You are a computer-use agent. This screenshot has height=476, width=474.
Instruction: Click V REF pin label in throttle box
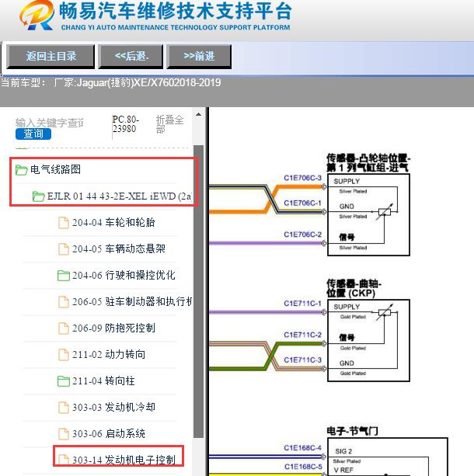click(343, 471)
